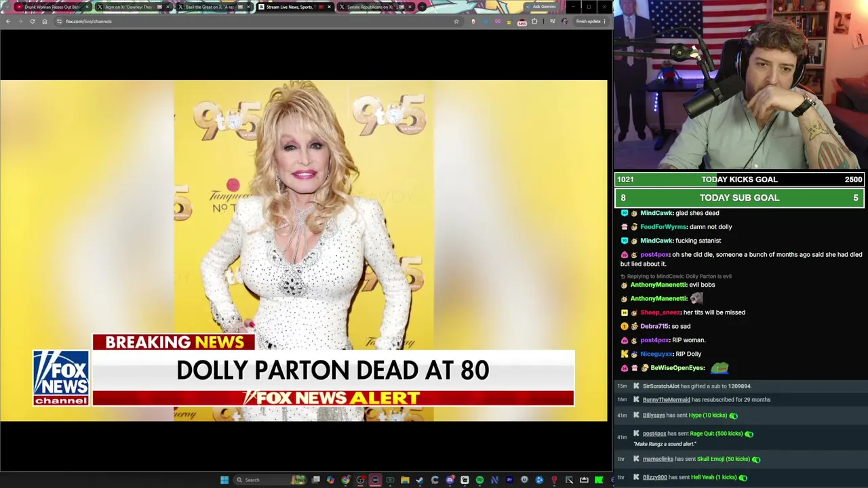The image size is (868, 488).
Task: Open Google Chrome from the taskbar
Action: [x=345, y=480]
